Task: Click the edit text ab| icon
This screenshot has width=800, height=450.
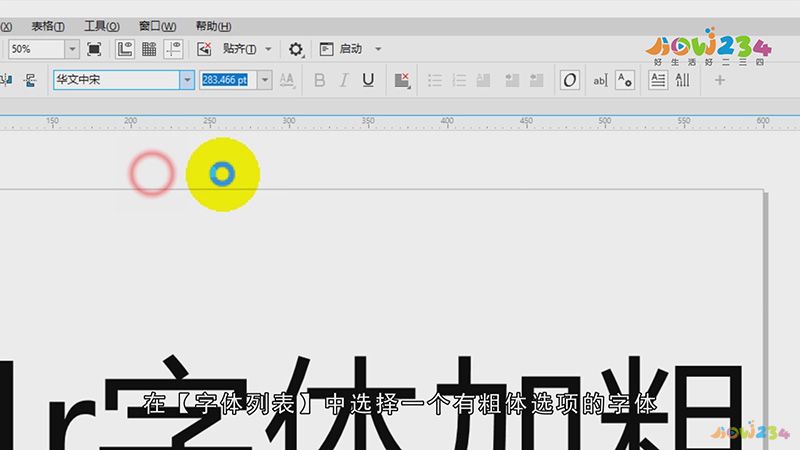Action: point(601,80)
